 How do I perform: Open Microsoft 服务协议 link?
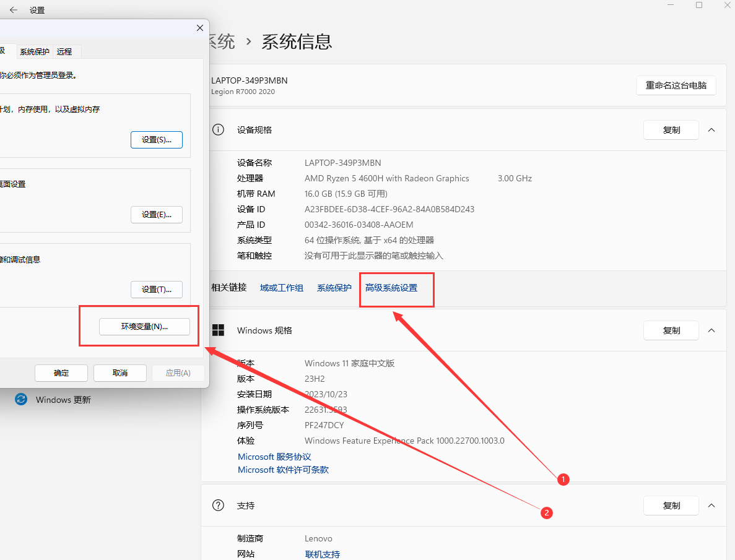274,457
